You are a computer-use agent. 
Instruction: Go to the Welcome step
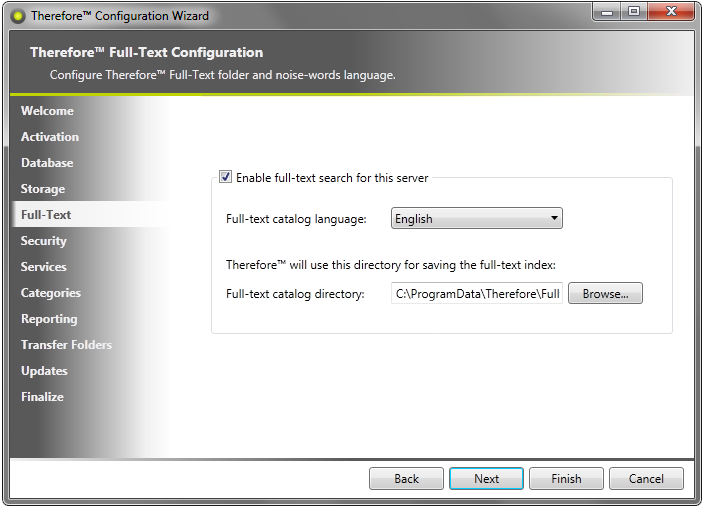(47, 111)
